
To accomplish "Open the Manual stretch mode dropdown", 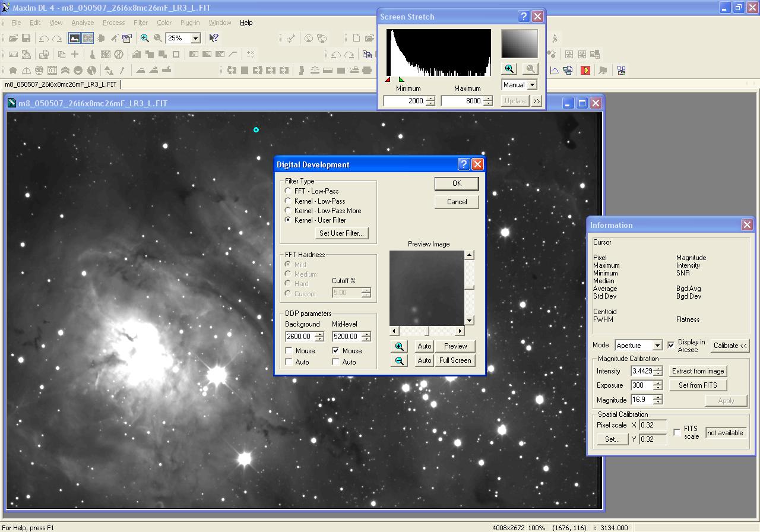I will [x=531, y=85].
